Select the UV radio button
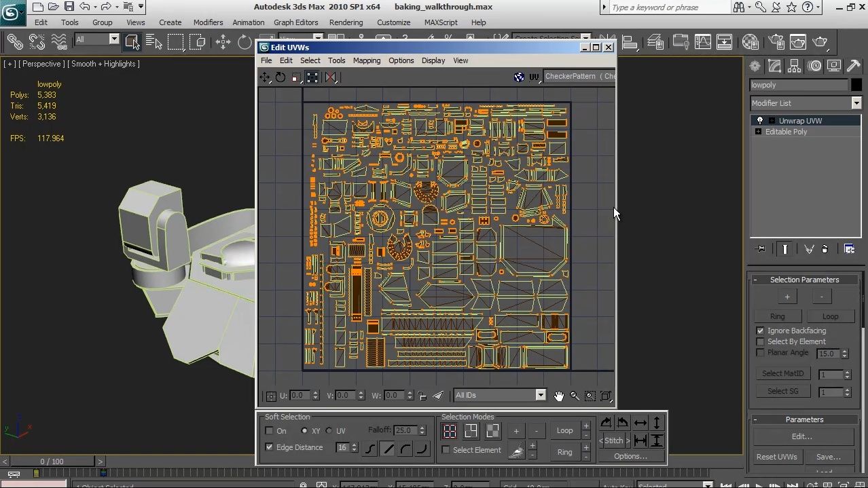Screen dimensions: 868x488 pyautogui.click(x=329, y=431)
